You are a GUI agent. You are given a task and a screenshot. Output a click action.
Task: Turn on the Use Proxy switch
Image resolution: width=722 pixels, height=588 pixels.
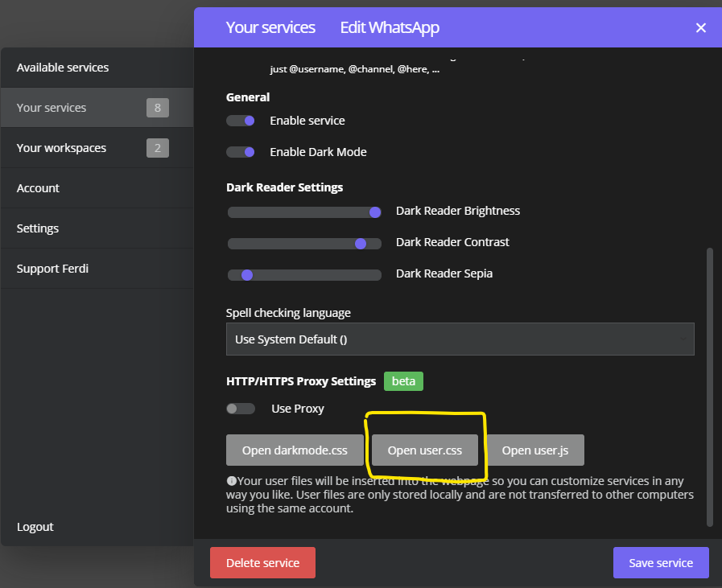pos(241,409)
